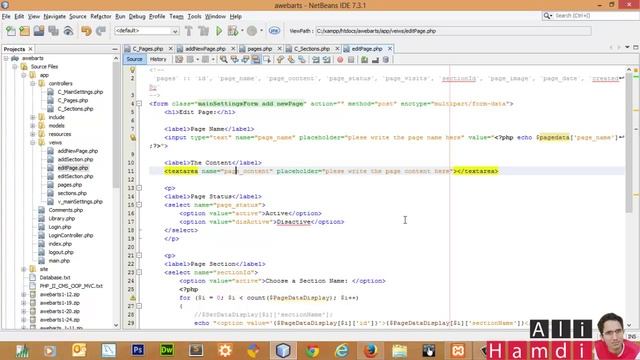Click the New File toolbar icon
Viewport: 640px width, 360px height.
click(x=11, y=31)
